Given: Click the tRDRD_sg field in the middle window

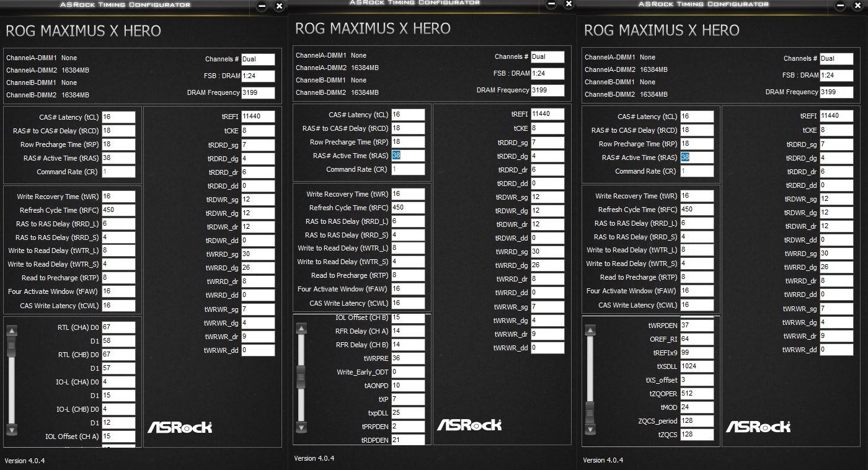Looking at the screenshot, I should click(547, 143).
